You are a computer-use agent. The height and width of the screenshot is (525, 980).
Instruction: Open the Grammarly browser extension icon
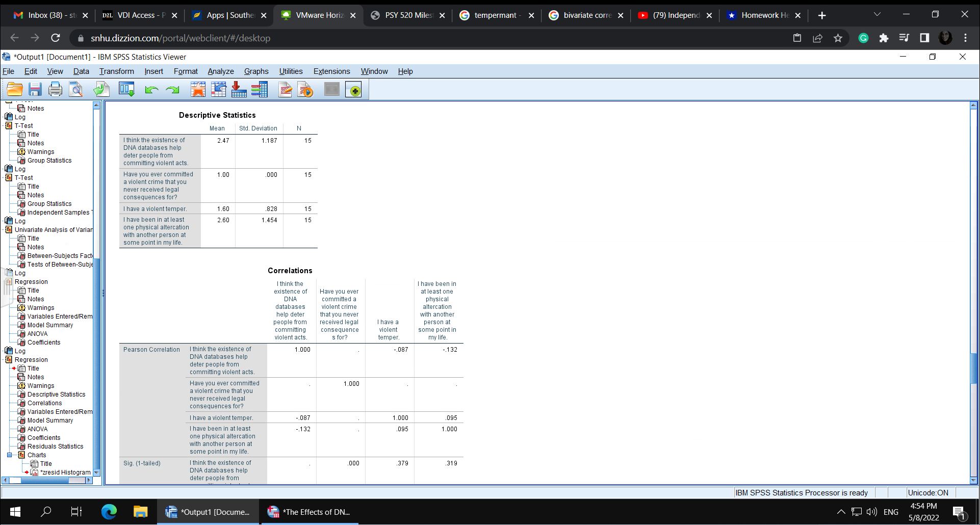tap(863, 38)
